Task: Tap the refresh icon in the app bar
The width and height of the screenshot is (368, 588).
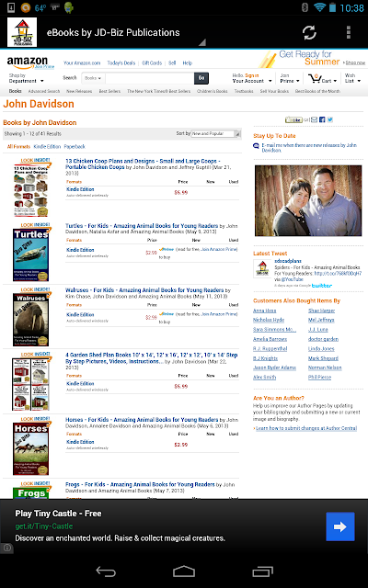Action: point(309,33)
